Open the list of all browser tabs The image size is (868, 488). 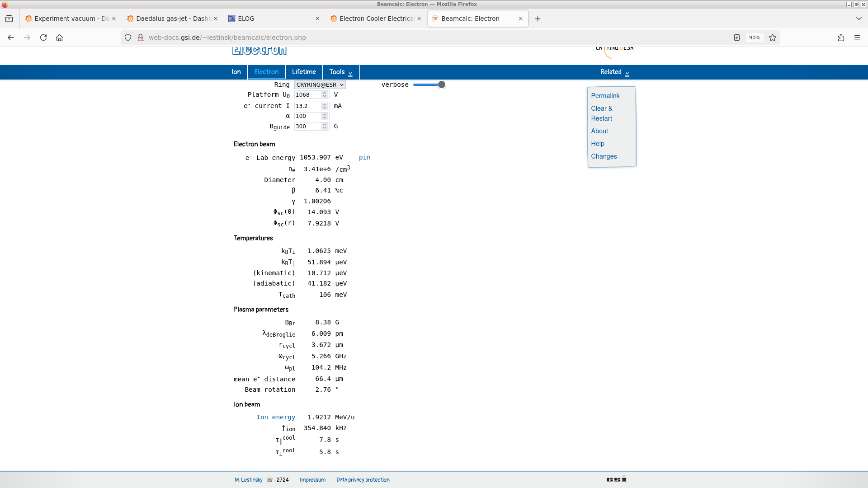[858, 19]
